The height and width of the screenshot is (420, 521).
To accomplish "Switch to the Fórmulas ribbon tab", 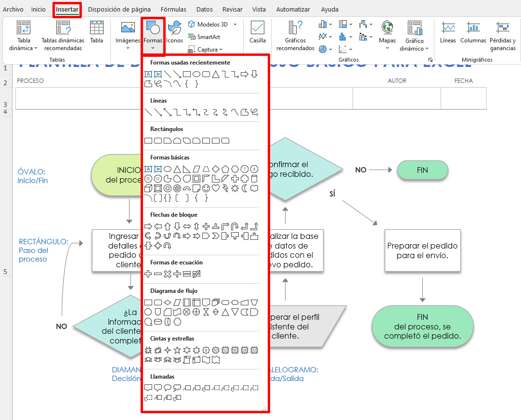I will click(173, 9).
